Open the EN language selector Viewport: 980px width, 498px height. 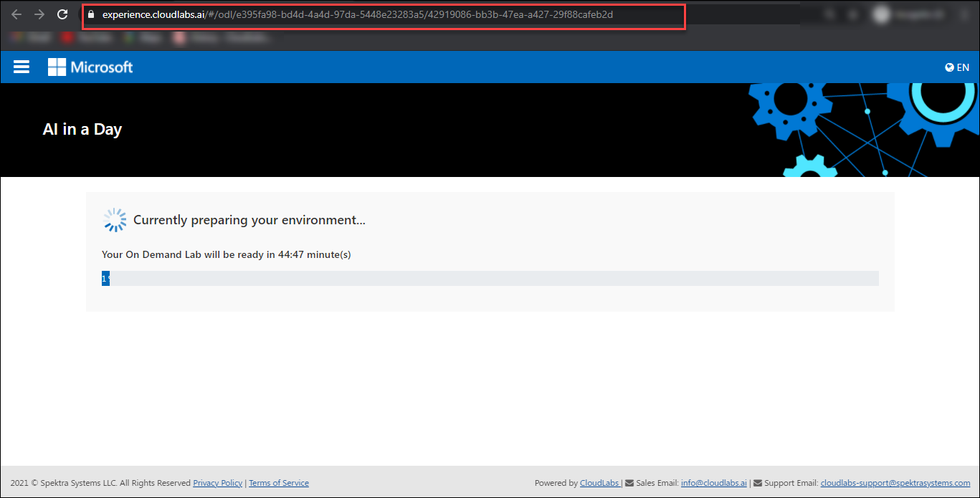(x=957, y=67)
